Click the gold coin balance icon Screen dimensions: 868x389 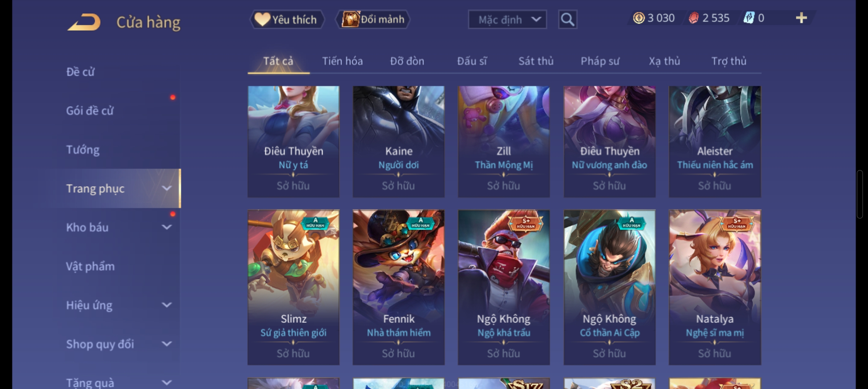coord(639,18)
